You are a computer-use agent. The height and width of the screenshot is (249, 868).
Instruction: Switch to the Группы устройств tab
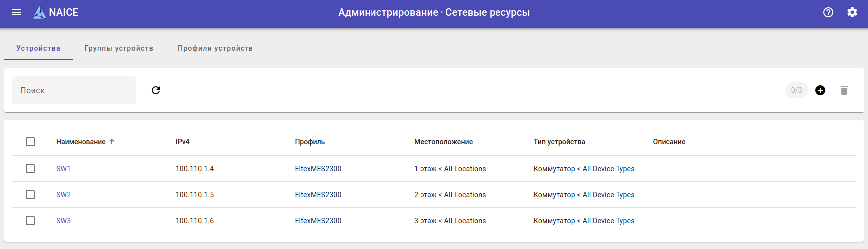(x=119, y=48)
